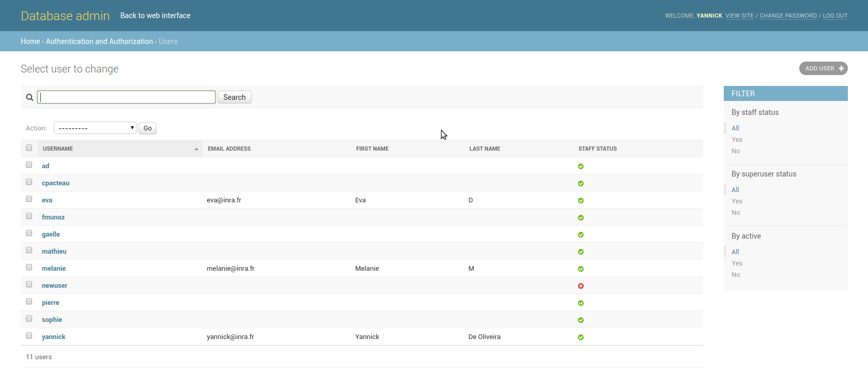Viewport: 868px width, 382px height.
Task: Open user newuser
Action: (x=54, y=286)
